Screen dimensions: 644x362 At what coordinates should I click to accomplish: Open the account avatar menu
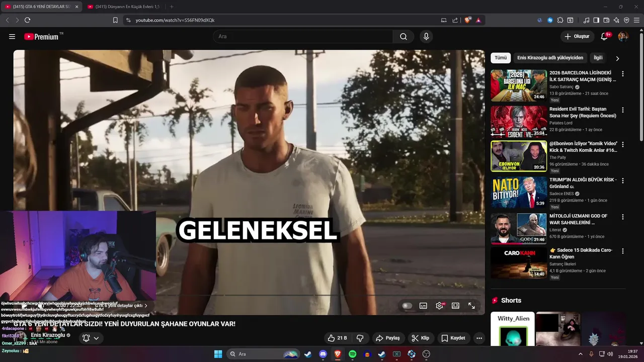tap(623, 37)
